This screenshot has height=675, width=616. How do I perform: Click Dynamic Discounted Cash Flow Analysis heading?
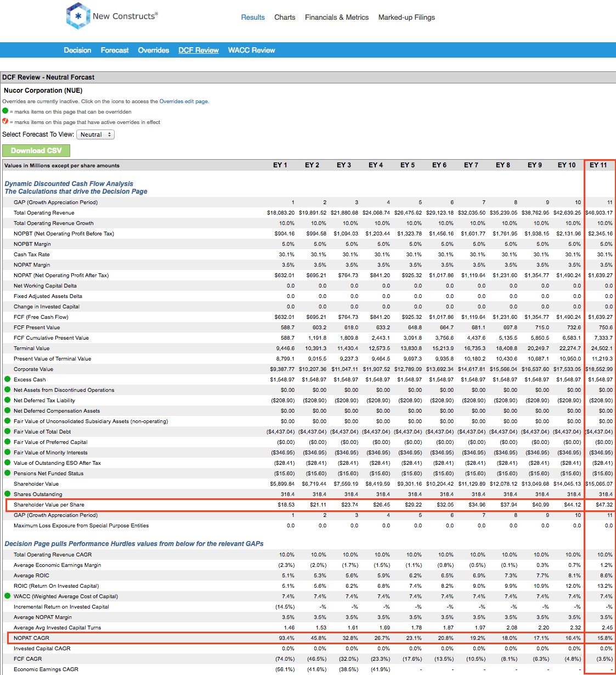pyautogui.click(x=69, y=184)
